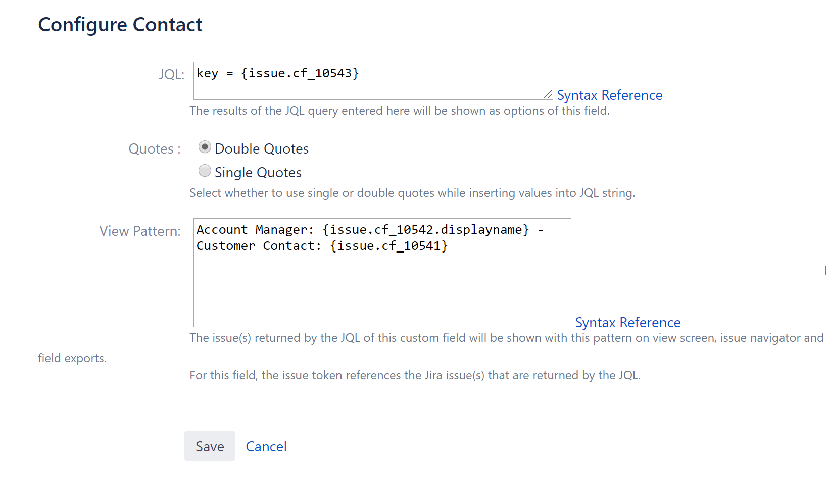829x504 pixels.
Task: Click the {issue.cf_10541} token in View Pattern
Action: [x=390, y=246]
